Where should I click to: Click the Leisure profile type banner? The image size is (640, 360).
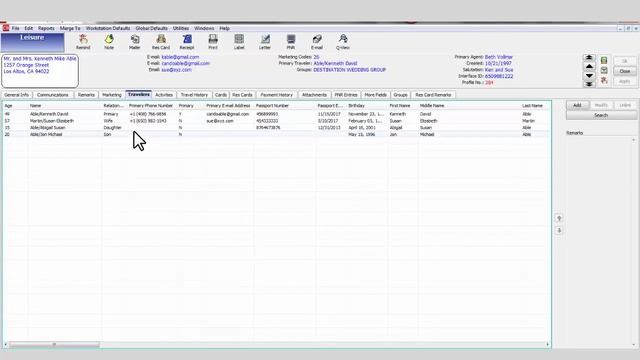pyautogui.click(x=33, y=42)
